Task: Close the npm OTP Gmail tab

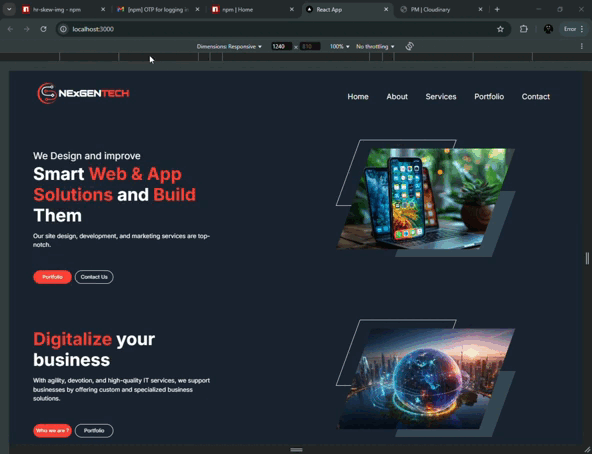Action: pos(197,9)
